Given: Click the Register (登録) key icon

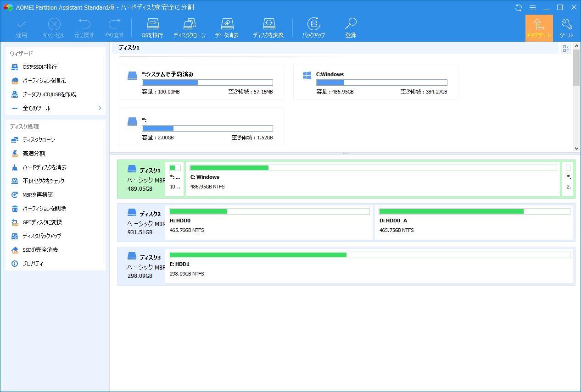Looking at the screenshot, I should pyautogui.click(x=351, y=24).
